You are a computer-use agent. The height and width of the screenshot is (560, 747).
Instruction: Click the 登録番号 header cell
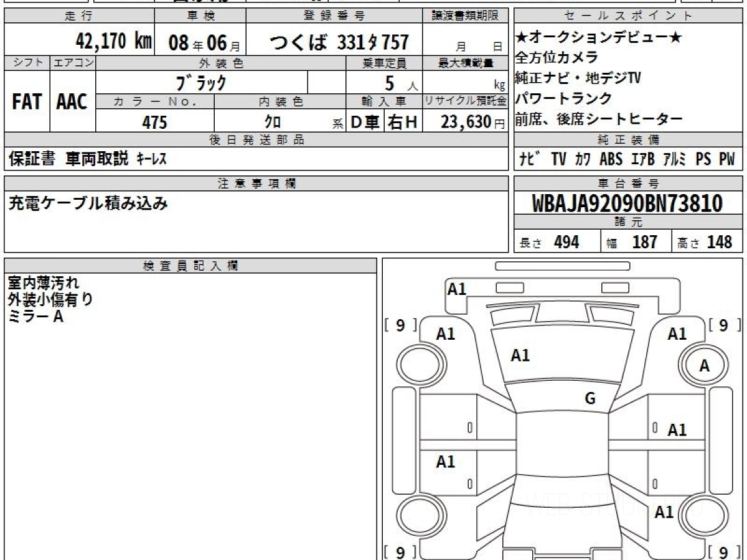click(334, 16)
